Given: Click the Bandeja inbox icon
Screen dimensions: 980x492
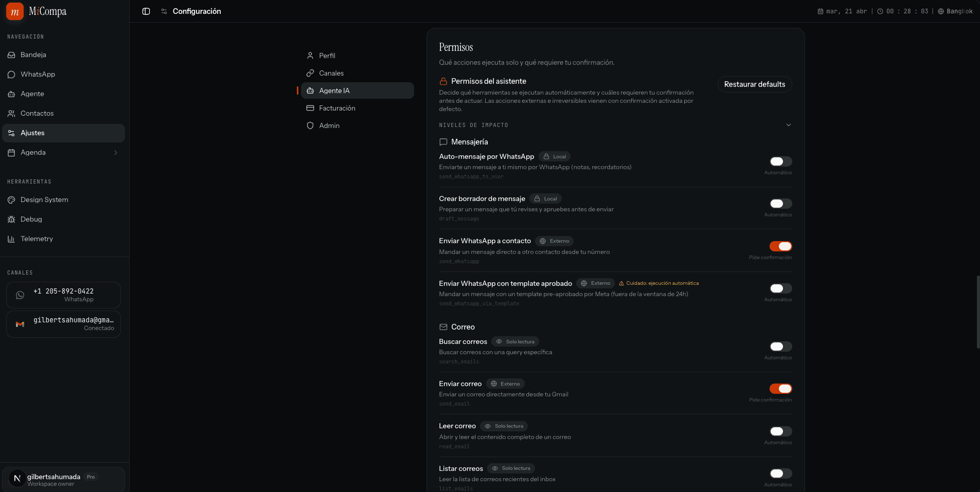Looking at the screenshot, I should [11, 55].
